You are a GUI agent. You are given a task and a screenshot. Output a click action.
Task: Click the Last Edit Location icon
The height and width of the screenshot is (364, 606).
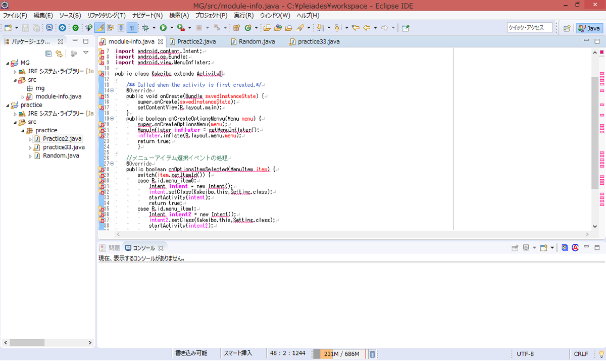(x=356, y=28)
